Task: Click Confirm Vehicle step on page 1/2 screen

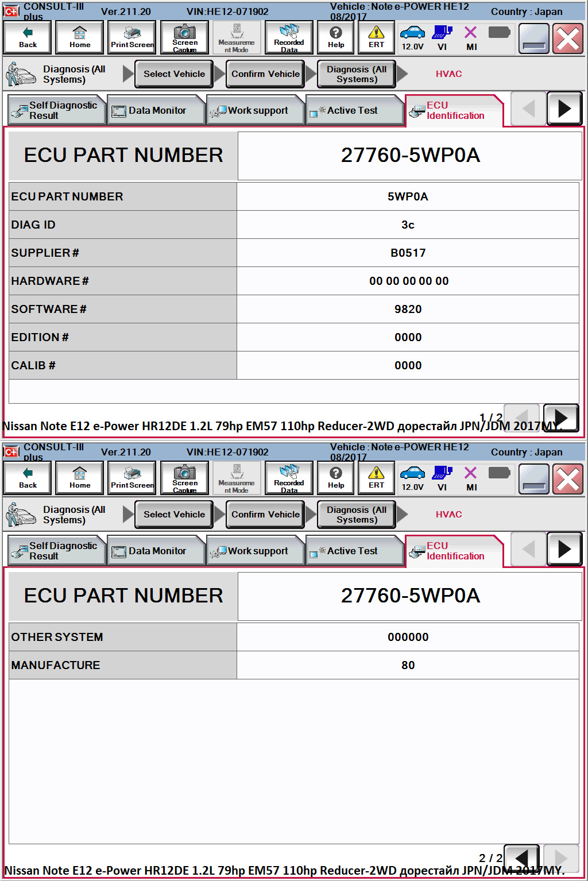Action: click(265, 74)
